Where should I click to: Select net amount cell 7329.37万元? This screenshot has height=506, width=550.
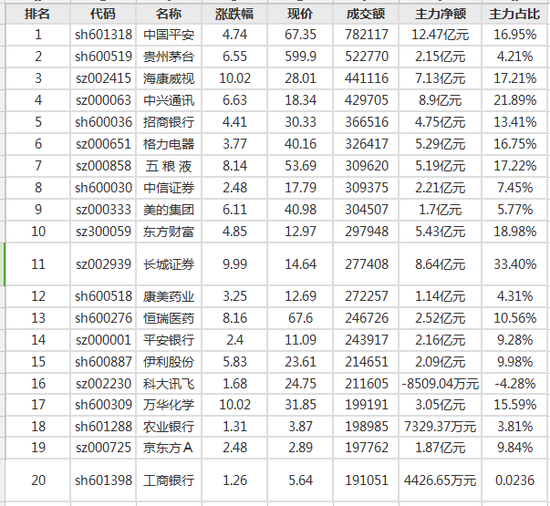[x=440, y=426]
